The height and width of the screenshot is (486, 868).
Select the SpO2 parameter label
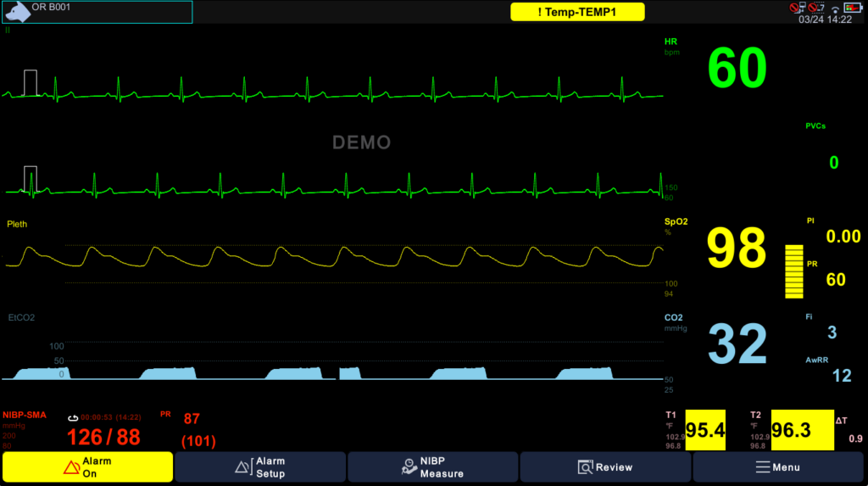pos(676,221)
